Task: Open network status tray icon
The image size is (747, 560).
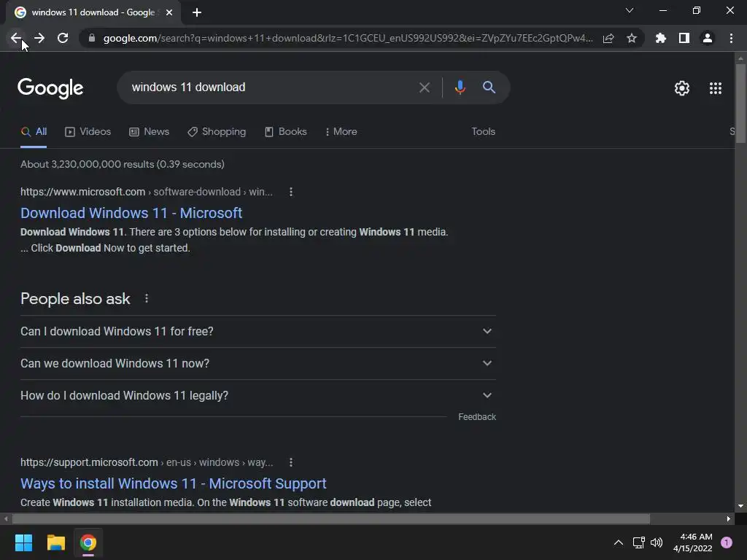Action: coord(638,542)
